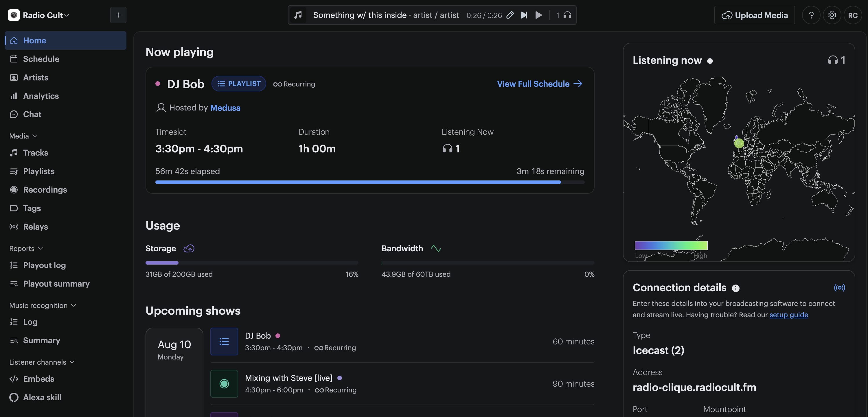Click the Recordings icon in sidebar

(x=14, y=190)
